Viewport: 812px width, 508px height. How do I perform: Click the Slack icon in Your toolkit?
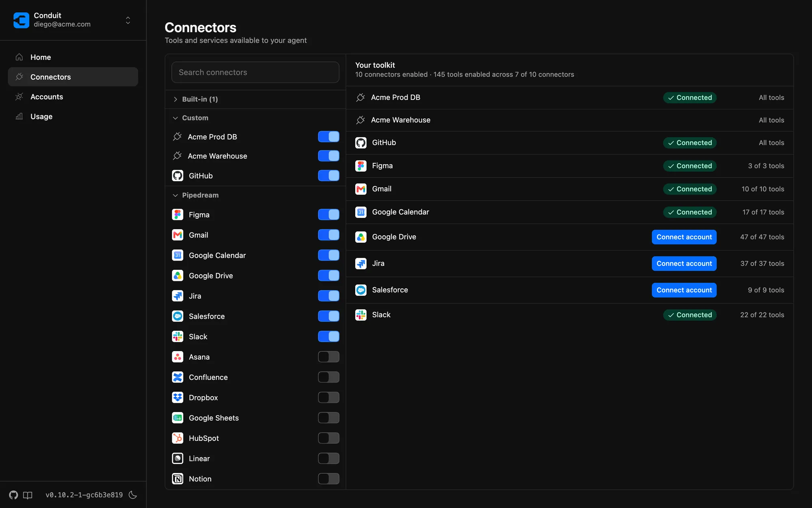point(361,315)
